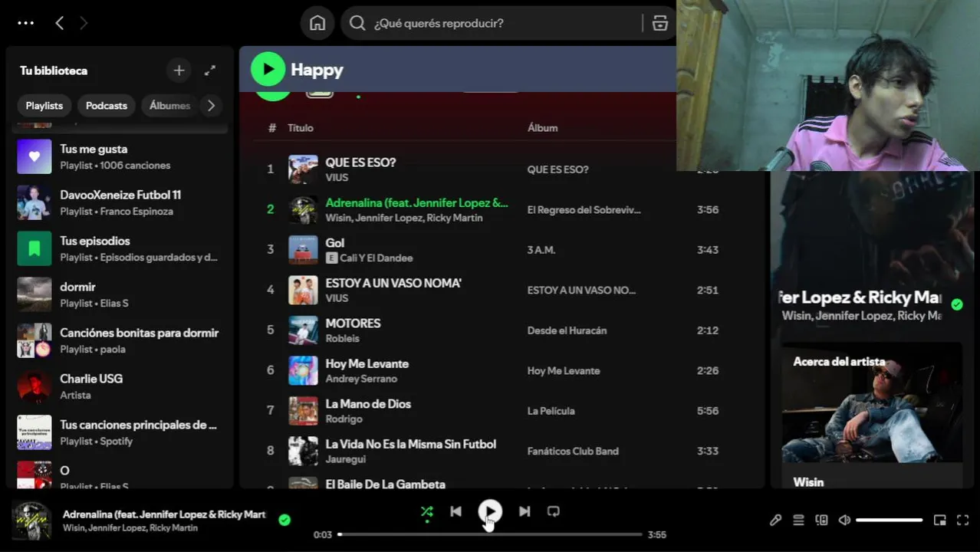The image size is (980, 552).
Task: Select track ESTOY A UN VASO NOMA'
Action: coord(393,283)
